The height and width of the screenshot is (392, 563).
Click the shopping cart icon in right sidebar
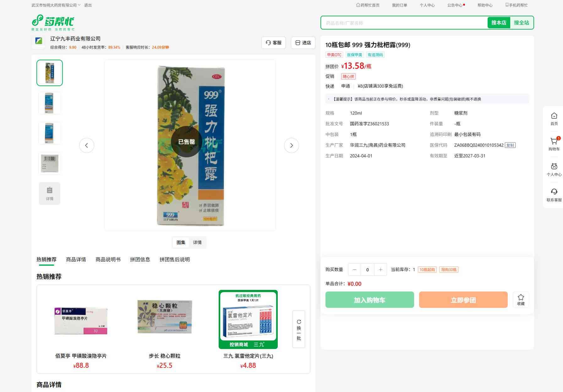point(554,142)
